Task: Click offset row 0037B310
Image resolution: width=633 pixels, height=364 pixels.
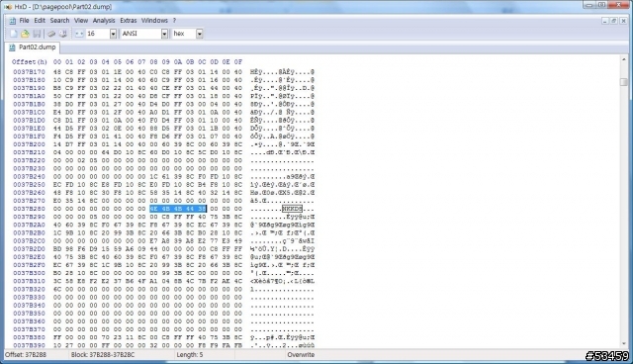Action: tap(29, 281)
